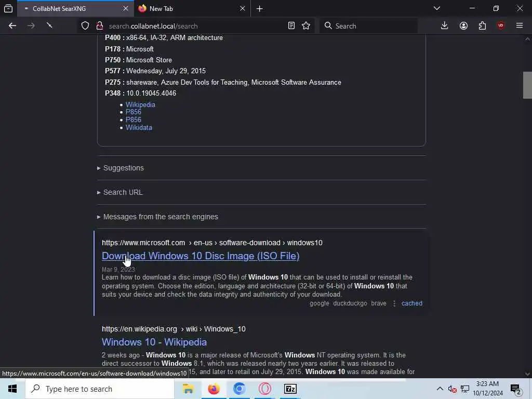Click the muted volume tray icon
532x399 pixels.
tap(453, 389)
